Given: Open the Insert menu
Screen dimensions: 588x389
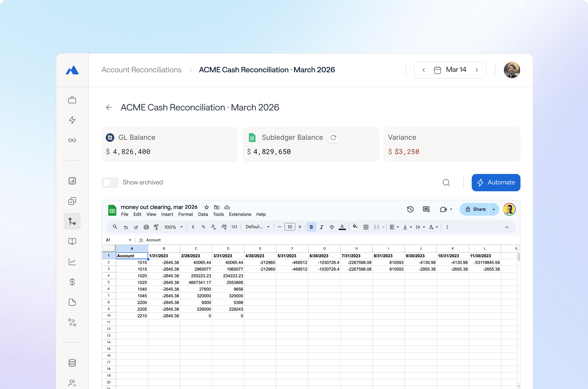Looking at the screenshot, I should [167, 214].
